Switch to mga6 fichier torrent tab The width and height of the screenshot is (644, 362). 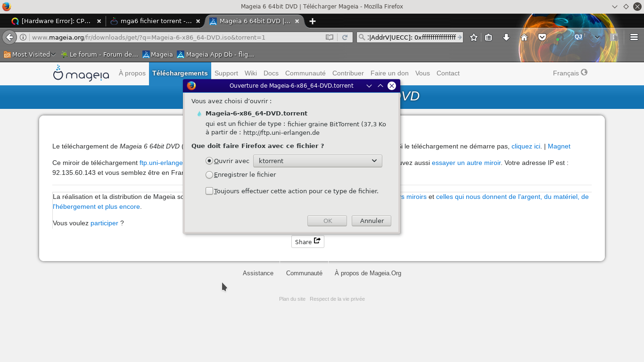click(155, 21)
